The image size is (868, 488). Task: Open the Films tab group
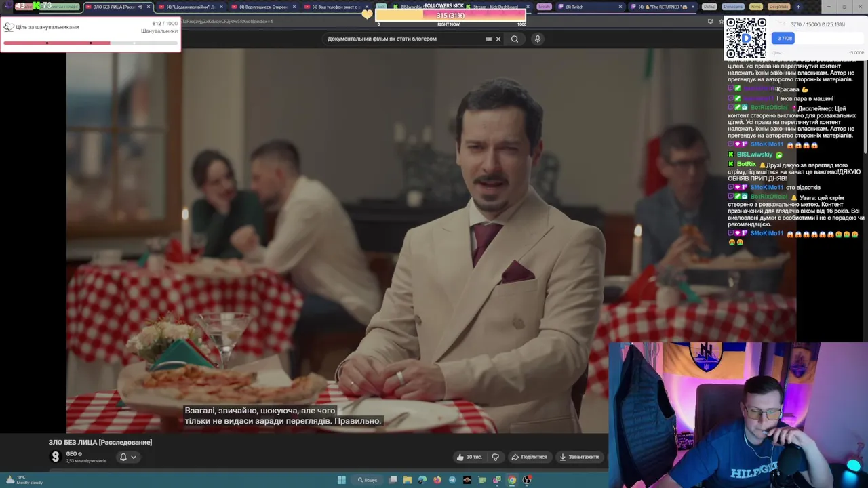756,7
